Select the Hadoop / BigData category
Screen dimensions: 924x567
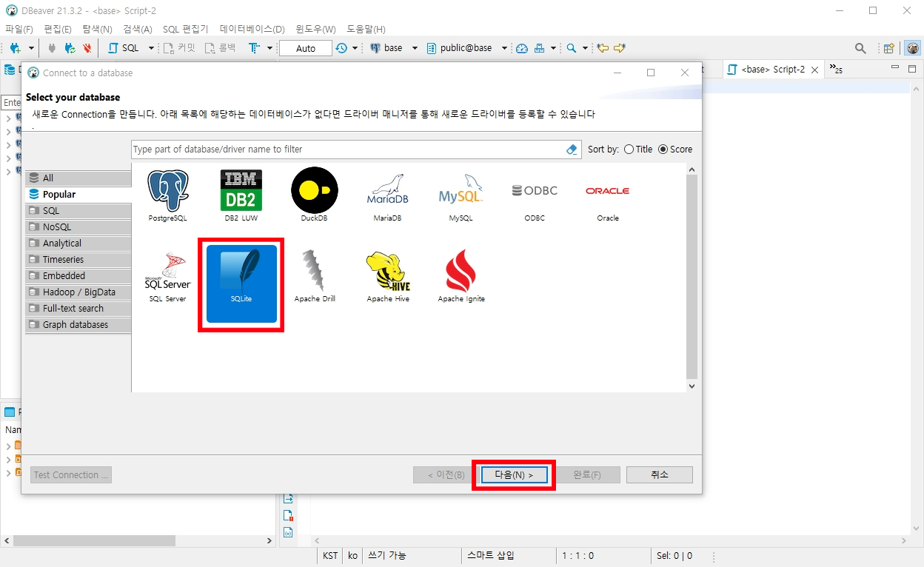[x=78, y=292]
